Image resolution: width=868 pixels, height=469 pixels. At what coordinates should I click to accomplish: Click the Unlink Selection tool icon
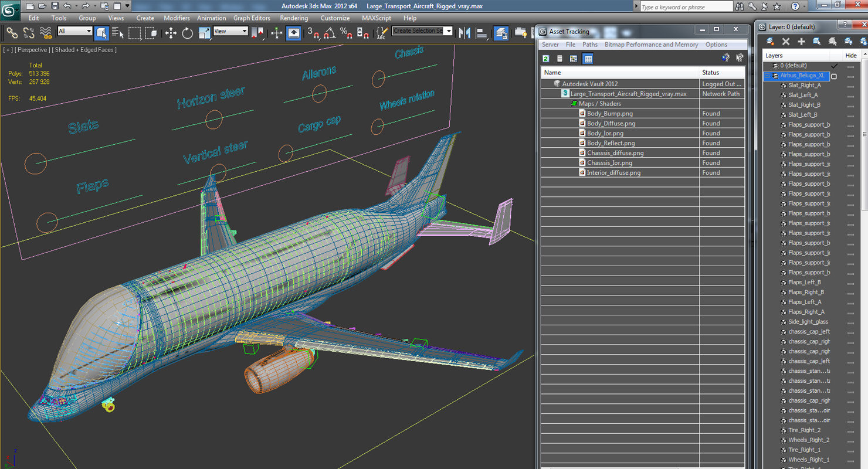28,33
